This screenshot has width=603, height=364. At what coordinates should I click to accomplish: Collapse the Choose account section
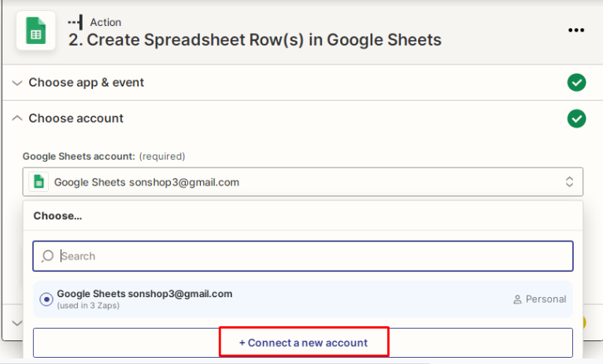point(17,118)
